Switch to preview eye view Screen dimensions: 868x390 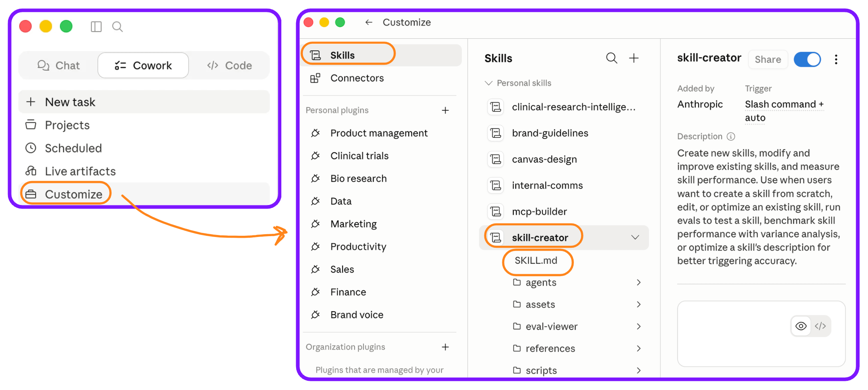point(801,326)
